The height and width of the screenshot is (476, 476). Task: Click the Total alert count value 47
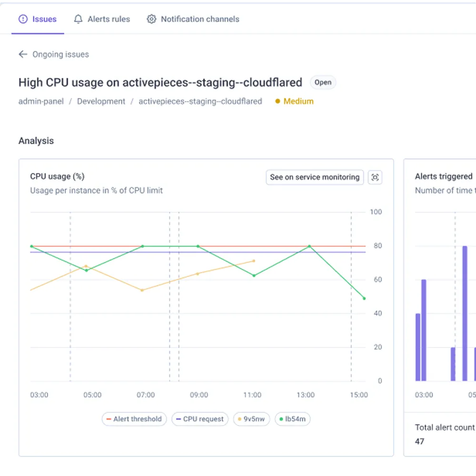pyautogui.click(x=419, y=441)
